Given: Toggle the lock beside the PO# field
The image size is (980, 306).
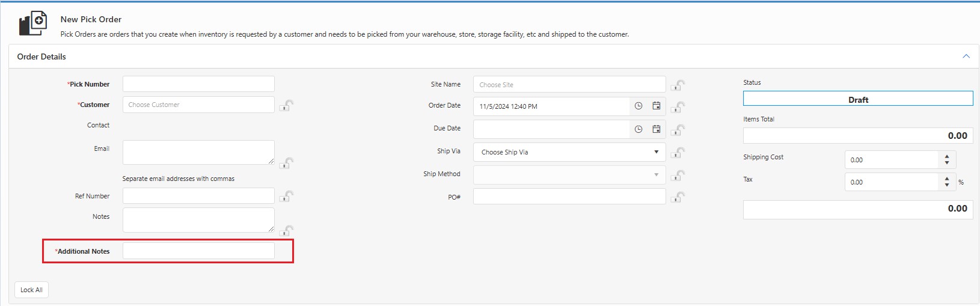Looking at the screenshot, I should tap(678, 197).
